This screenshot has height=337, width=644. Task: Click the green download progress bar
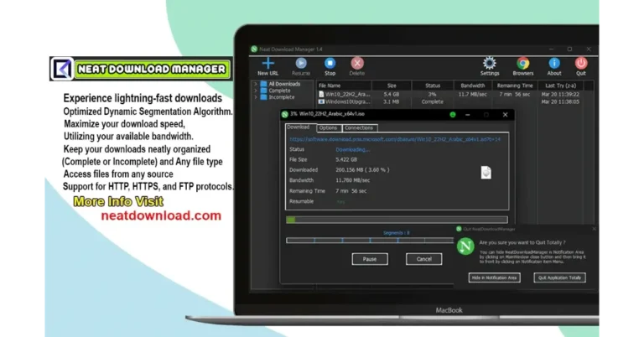[291, 220]
